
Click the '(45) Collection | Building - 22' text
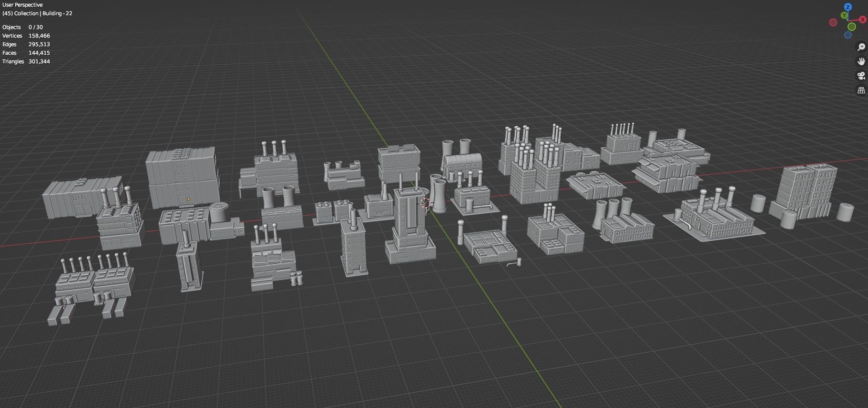click(37, 13)
